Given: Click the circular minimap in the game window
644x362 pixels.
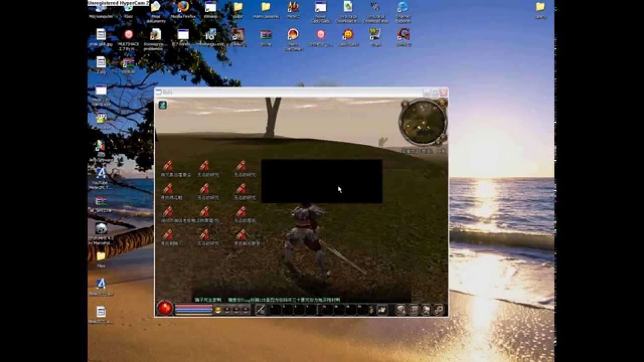Looking at the screenshot, I should [x=422, y=123].
